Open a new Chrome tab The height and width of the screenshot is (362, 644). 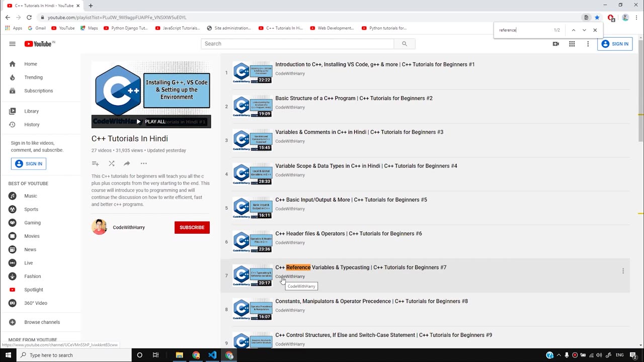pyautogui.click(x=91, y=6)
